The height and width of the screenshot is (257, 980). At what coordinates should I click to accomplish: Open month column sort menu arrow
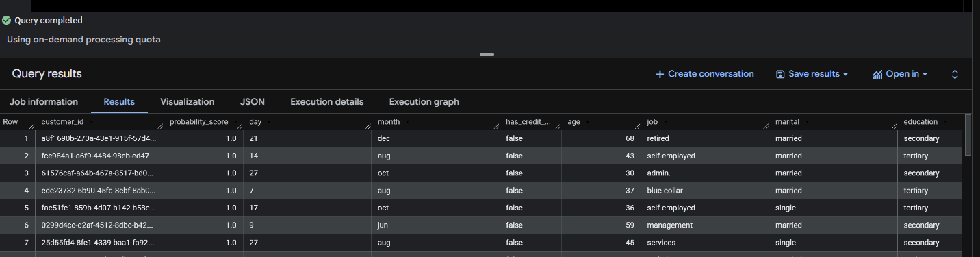point(407,122)
